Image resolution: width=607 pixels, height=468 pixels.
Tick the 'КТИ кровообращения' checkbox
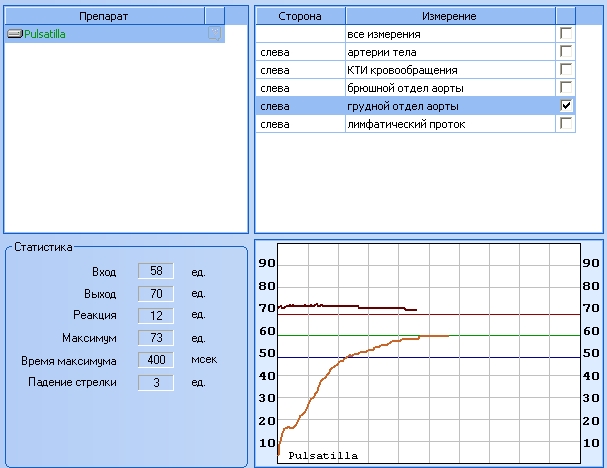coord(566,69)
